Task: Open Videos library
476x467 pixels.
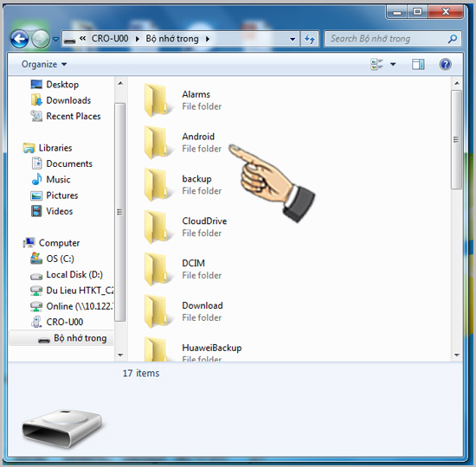Action: point(52,211)
